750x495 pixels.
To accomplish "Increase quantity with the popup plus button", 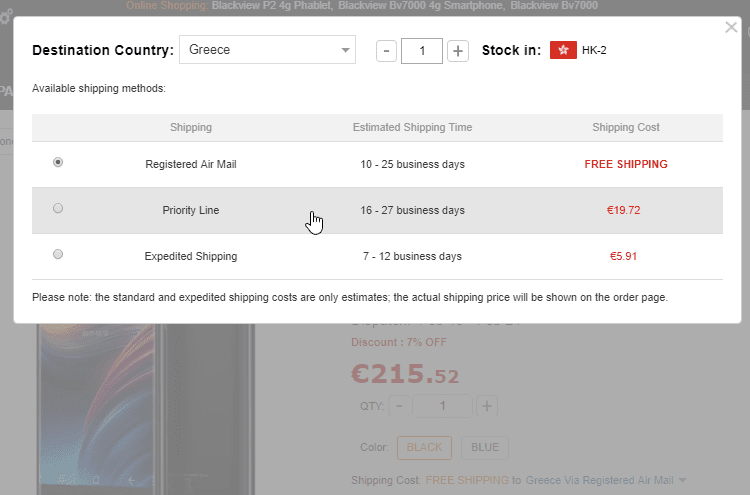I will [457, 51].
